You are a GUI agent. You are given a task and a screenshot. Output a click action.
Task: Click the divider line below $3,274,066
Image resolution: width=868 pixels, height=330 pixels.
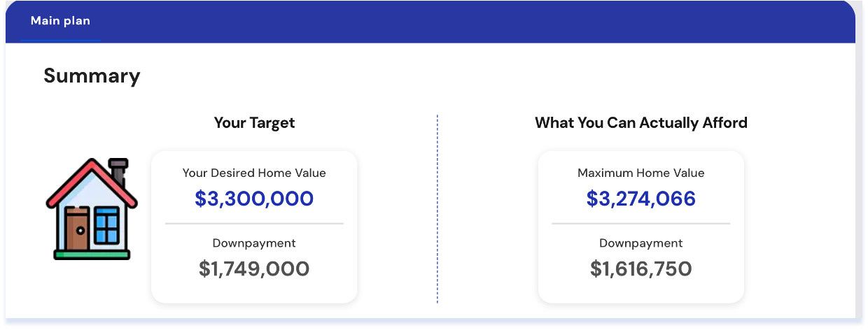640,224
